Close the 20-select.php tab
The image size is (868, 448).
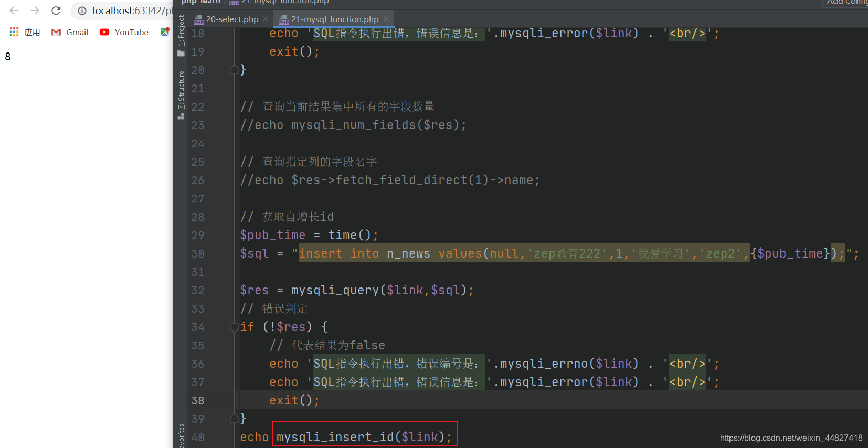(266, 19)
